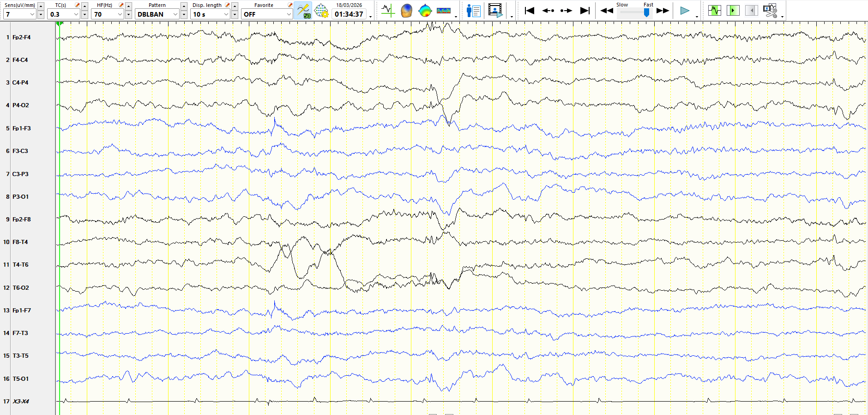868x415 pixels.
Task: Click the waveform cursor measurement icon
Action: coord(388,10)
